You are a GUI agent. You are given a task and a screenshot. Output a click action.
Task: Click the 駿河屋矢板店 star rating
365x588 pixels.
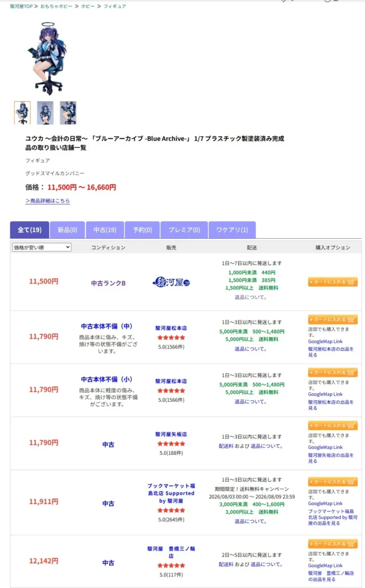pos(171,444)
